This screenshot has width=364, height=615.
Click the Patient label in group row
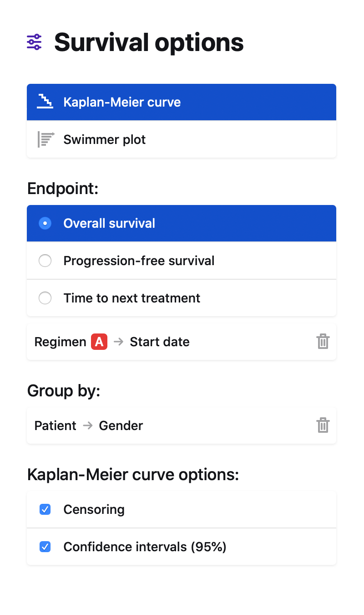click(56, 425)
